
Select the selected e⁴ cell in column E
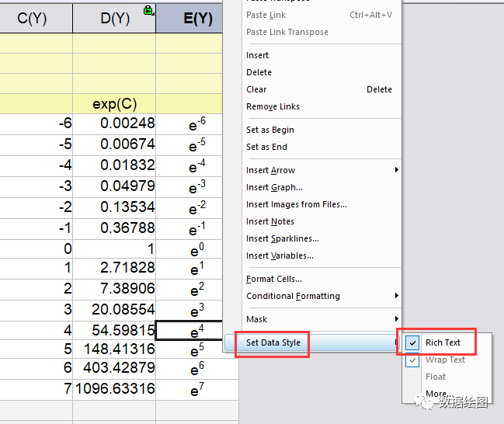click(189, 331)
